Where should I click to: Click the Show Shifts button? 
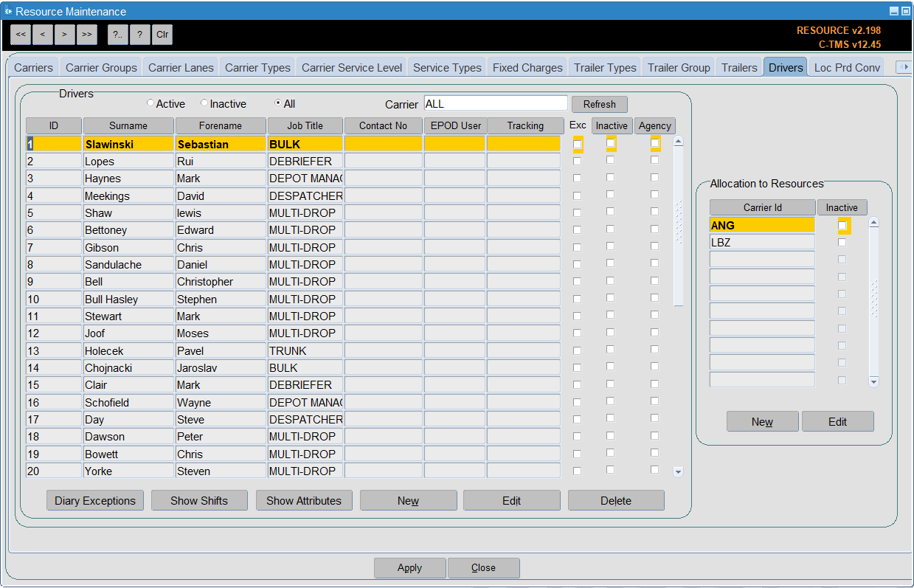pyautogui.click(x=199, y=500)
